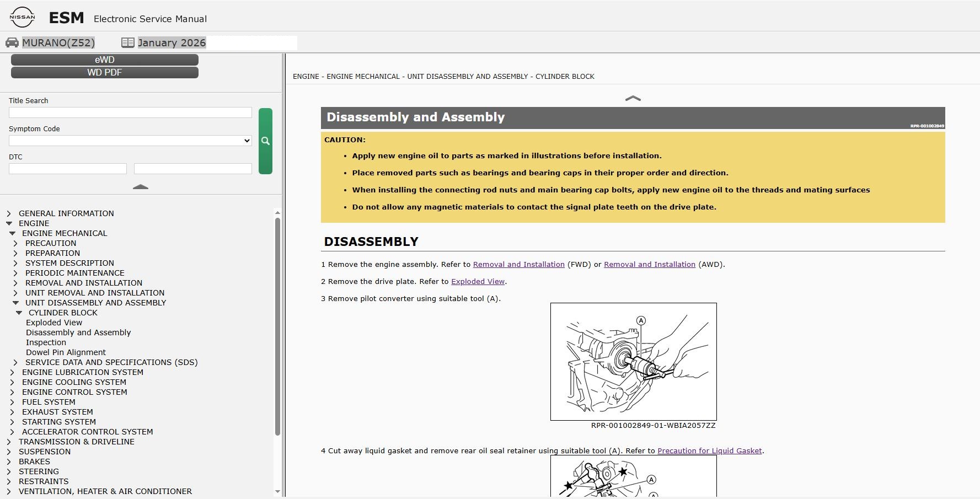The image size is (980, 499).
Task: Expand the ACCELERATOR CONTROL SYSTEM node
Action: click(x=12, y=432)
